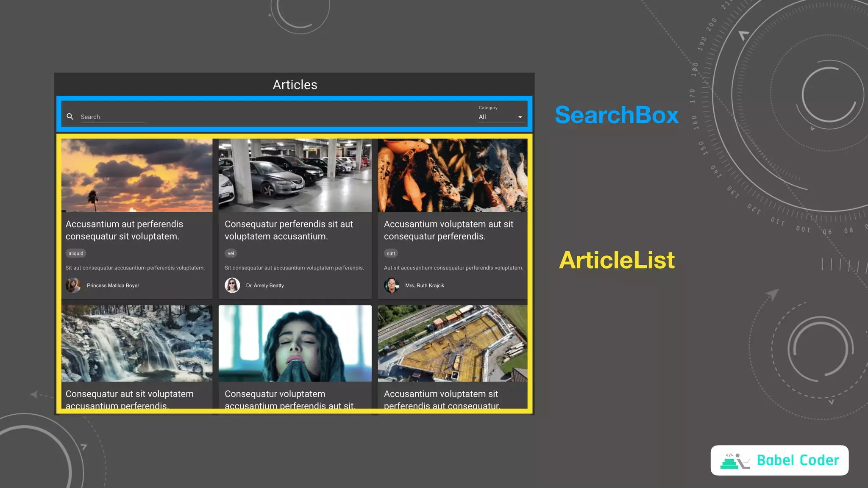The height and width of the screenshot is (488, 868).
Task: Click Princess Matilda Boyer's avatar
Action: click(x=73, y=286)
